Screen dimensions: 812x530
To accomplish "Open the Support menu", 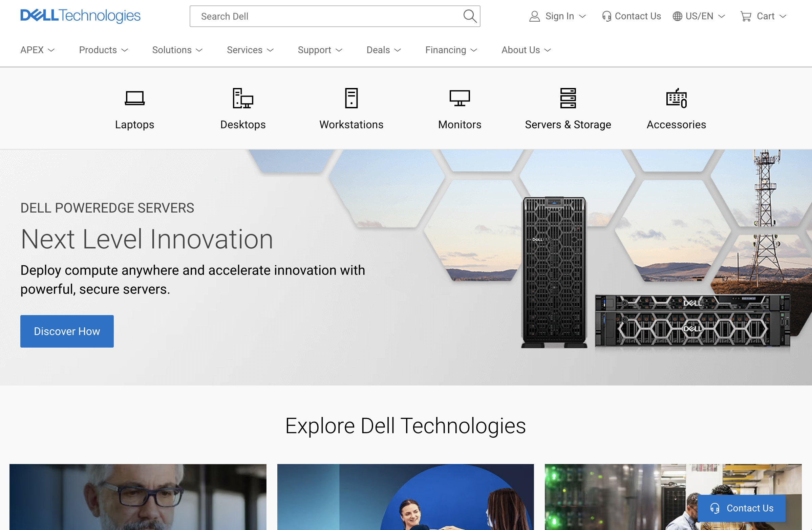I will (320, 50).
